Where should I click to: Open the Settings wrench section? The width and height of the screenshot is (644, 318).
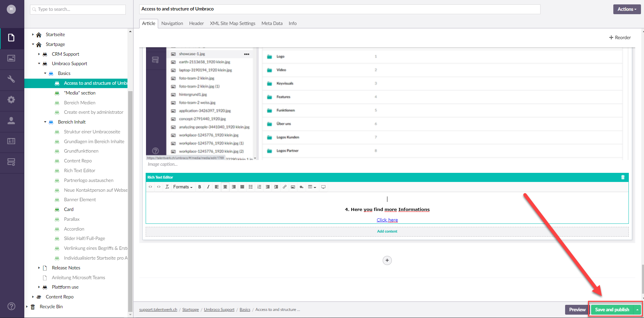point(11,79)
